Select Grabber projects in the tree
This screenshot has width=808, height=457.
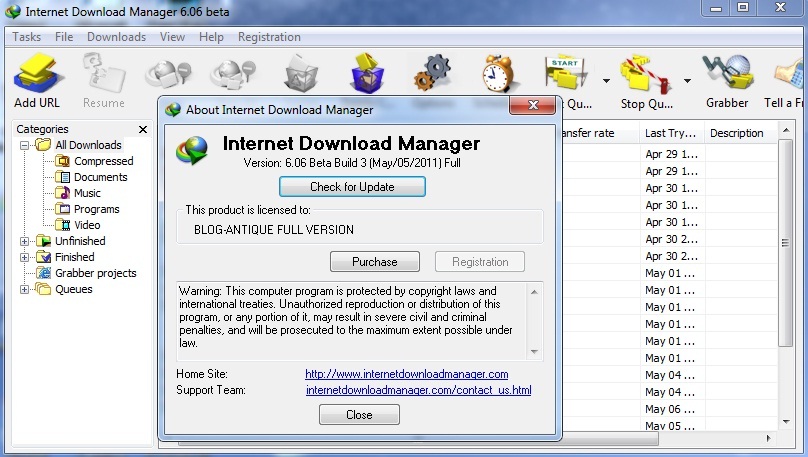pos(95,273)
